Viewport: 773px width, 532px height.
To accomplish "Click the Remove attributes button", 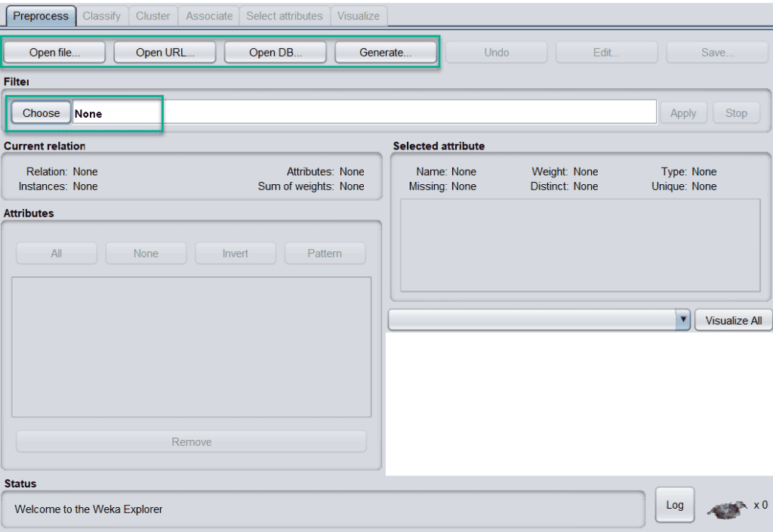I will click(x=191, y=442).
